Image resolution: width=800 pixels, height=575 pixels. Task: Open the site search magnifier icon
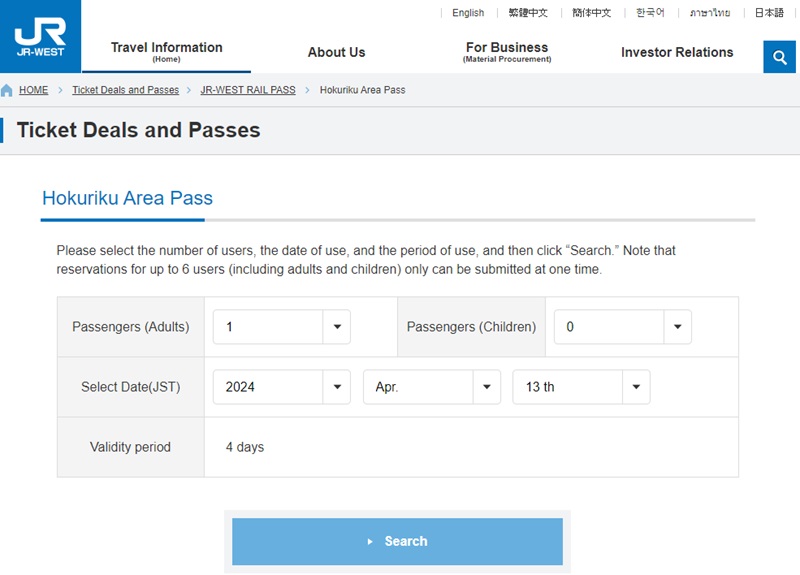coord(779,57)
